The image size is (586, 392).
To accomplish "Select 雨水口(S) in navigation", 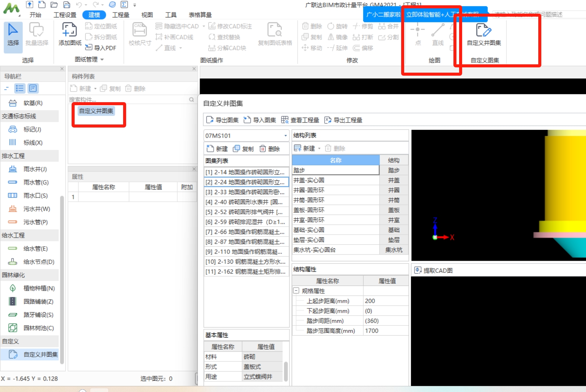I will click(30, 196).
